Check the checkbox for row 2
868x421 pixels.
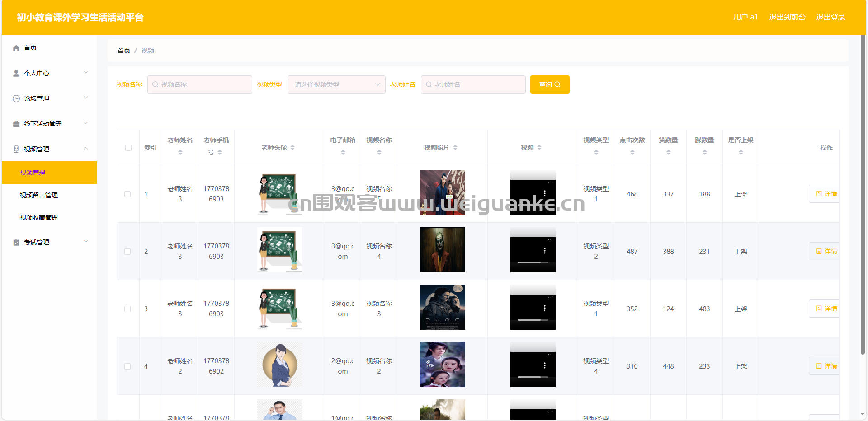127,252
